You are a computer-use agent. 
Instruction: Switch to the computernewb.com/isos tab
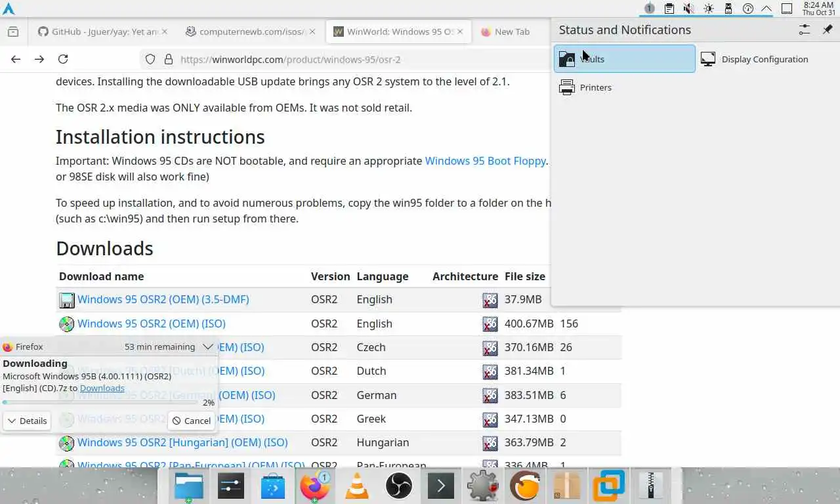[x=251, y=31]
